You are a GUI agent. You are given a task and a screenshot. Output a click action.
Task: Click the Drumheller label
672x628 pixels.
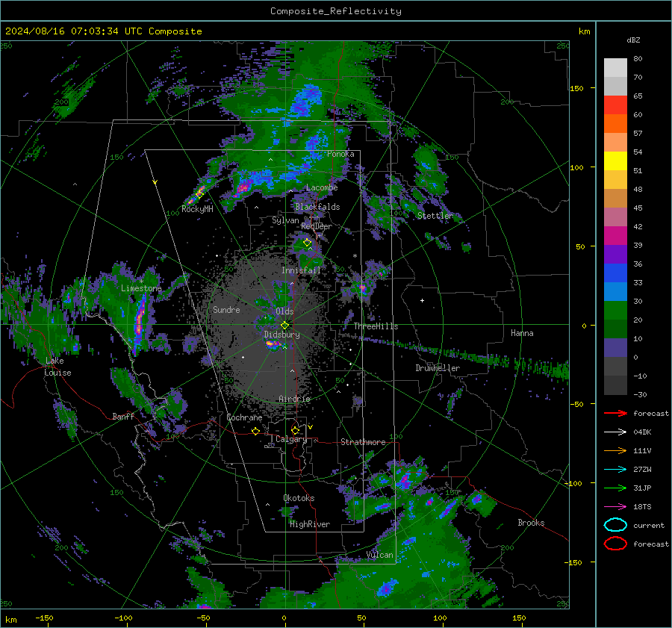pos(438,368)
